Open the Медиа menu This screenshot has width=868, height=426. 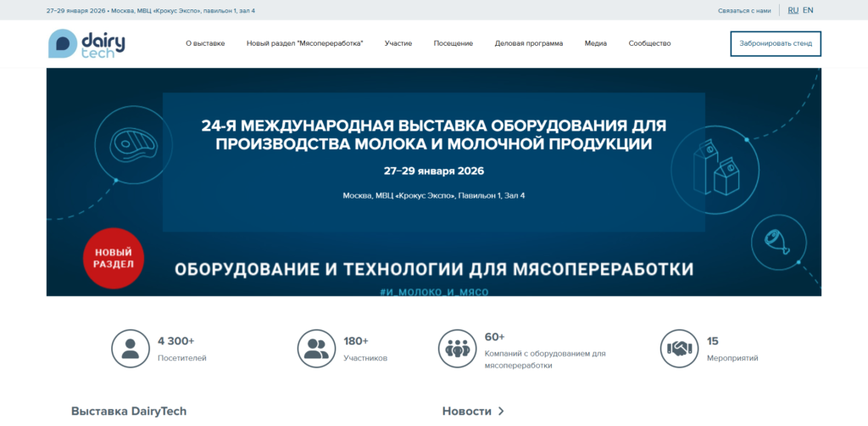(596, 43)
